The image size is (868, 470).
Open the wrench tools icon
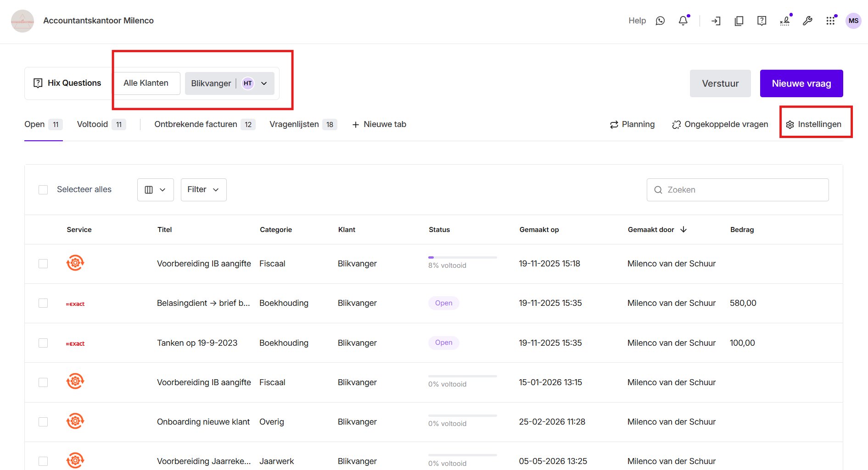(x=807, y=21)
